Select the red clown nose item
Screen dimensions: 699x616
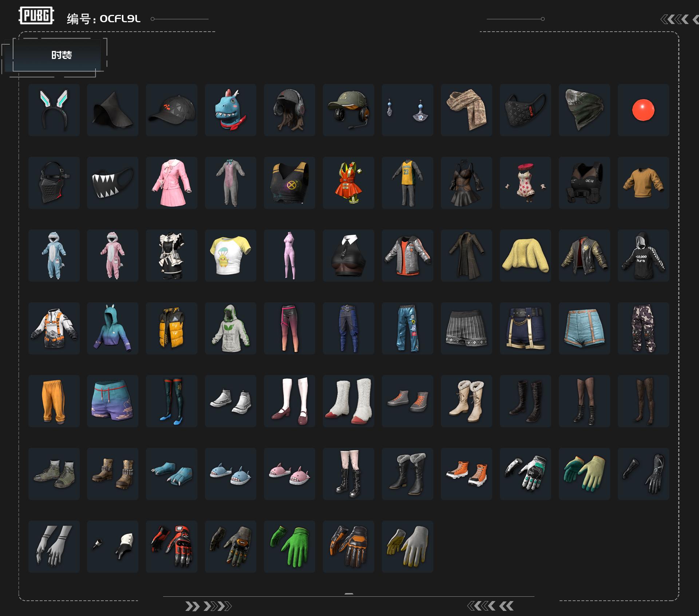point(643,110)
